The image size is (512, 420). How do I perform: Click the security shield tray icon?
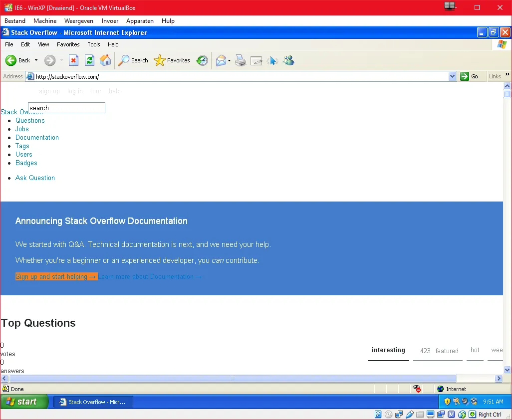tap(447, 402)
